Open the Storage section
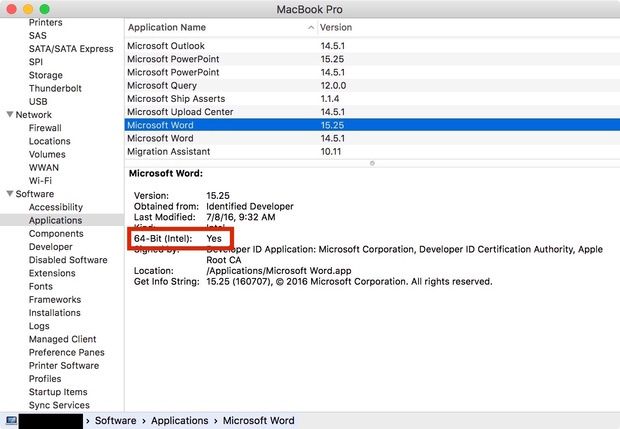620x429 pixels. coord(45,75)
